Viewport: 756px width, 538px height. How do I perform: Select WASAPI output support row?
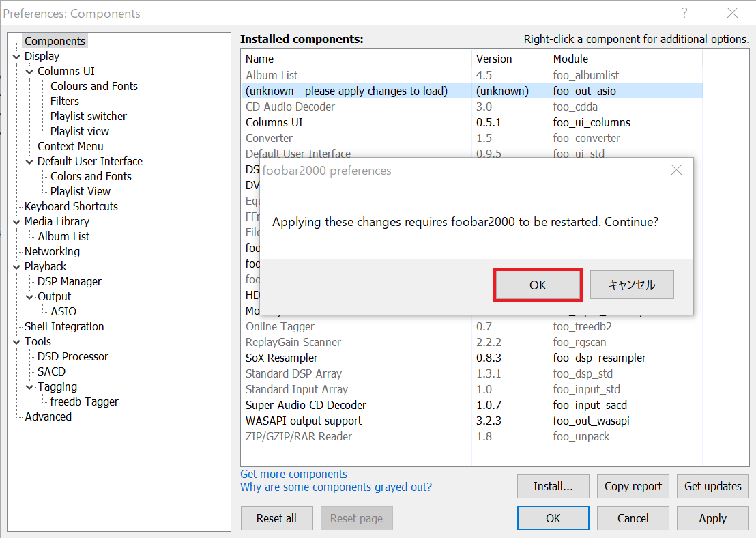pos(472,421)
